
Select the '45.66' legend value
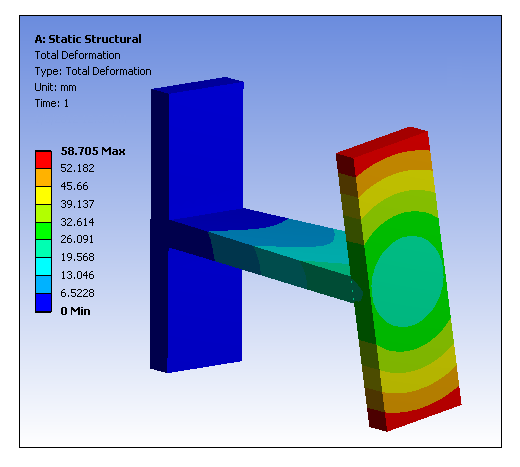tap(74, 186)
